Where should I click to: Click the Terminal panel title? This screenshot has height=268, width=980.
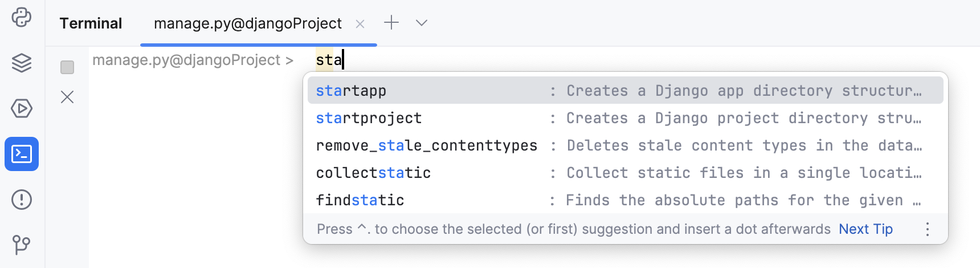click(91, 23)
